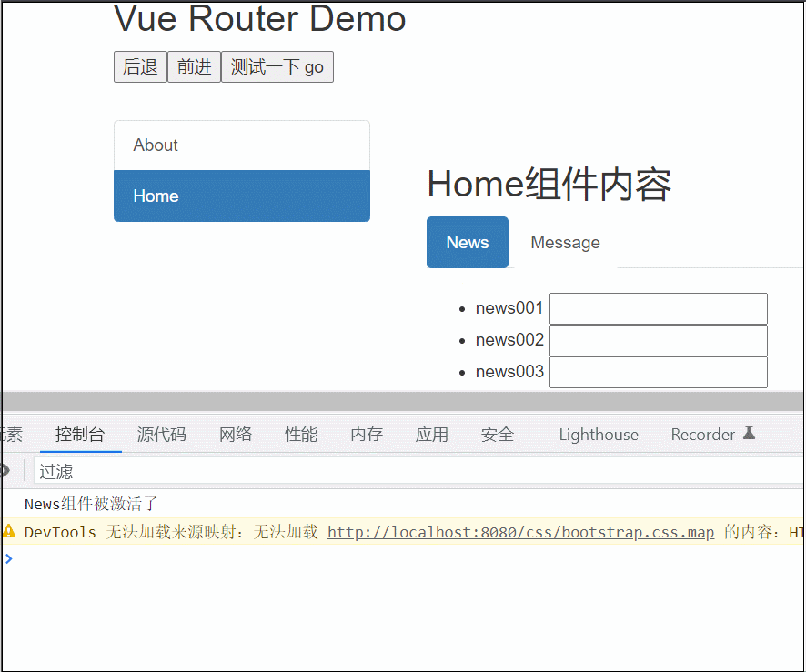
Task: Click the 测试一下 go button
Action: (277, 66)
